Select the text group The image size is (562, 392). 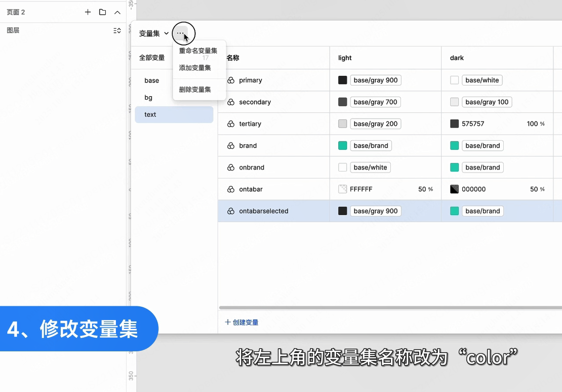point(174,114)
